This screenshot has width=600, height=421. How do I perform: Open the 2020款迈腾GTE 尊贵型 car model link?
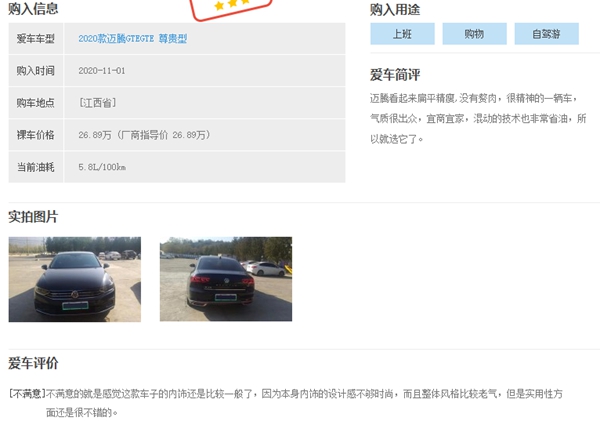click(x=132, y=39)
